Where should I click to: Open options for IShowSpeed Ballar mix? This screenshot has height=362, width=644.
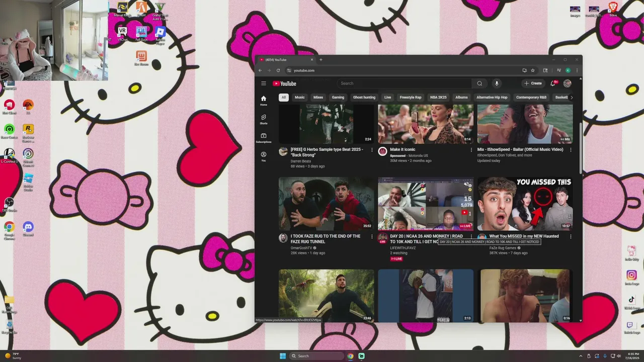pos(571,150)
